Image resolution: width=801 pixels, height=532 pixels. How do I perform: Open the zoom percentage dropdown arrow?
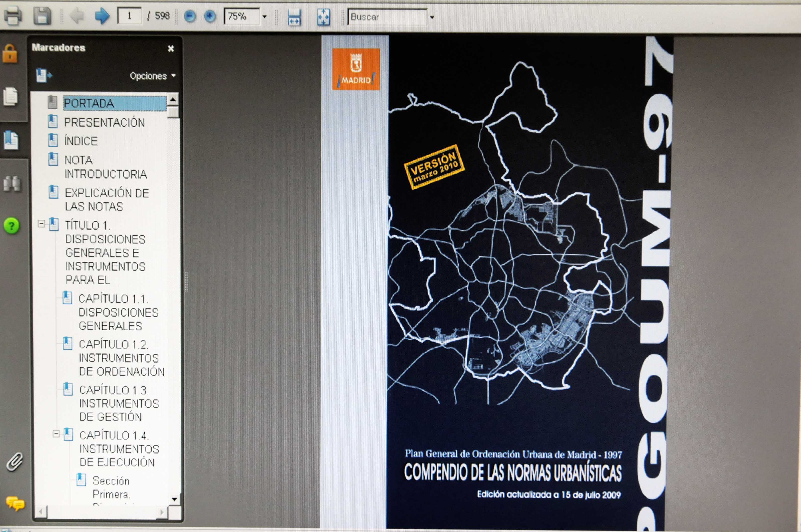264,17
